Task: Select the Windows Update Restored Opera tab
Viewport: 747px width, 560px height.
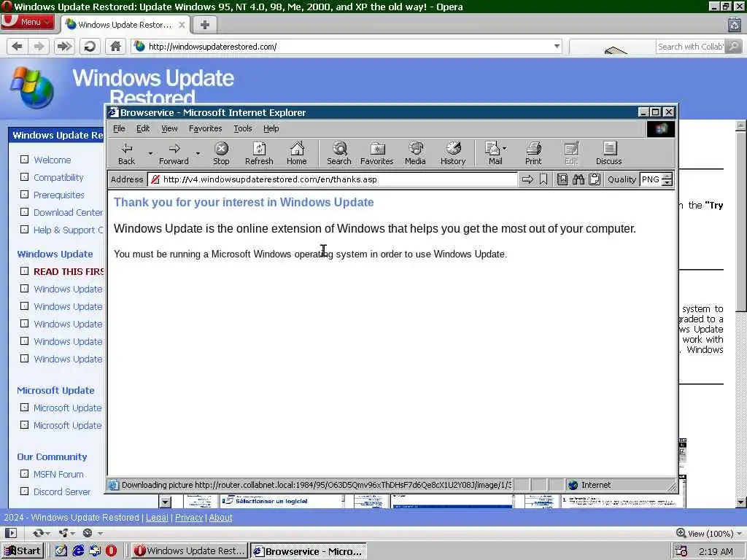Action: click(x=125, y=24)
